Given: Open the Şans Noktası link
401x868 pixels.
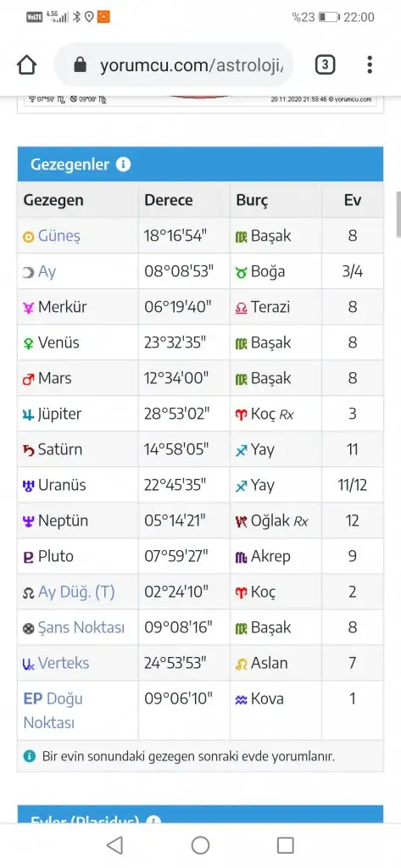Looking at the screenshot, I should point(81,627).
